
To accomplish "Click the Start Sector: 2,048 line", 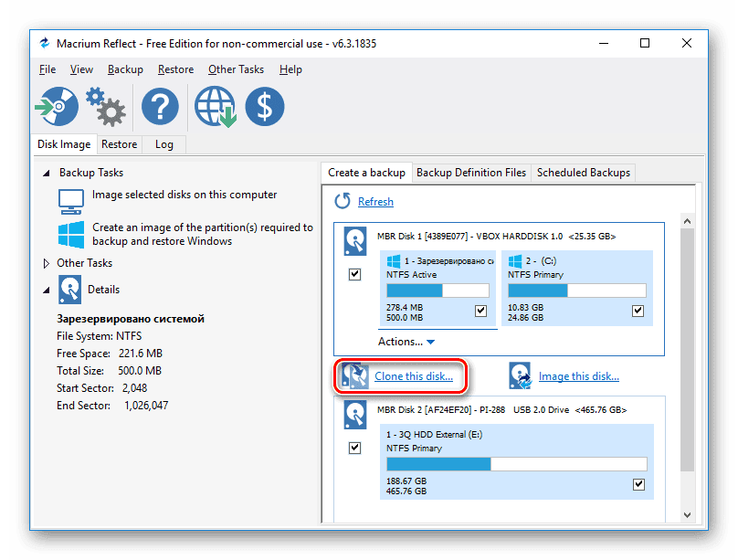I will [101, 388].
